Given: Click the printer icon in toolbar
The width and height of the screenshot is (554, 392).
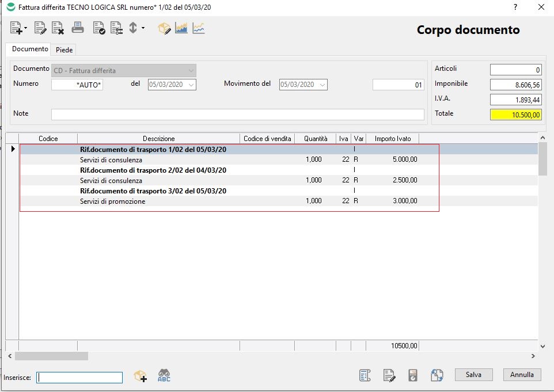Looking at the screenshot, I should [78, 28].
